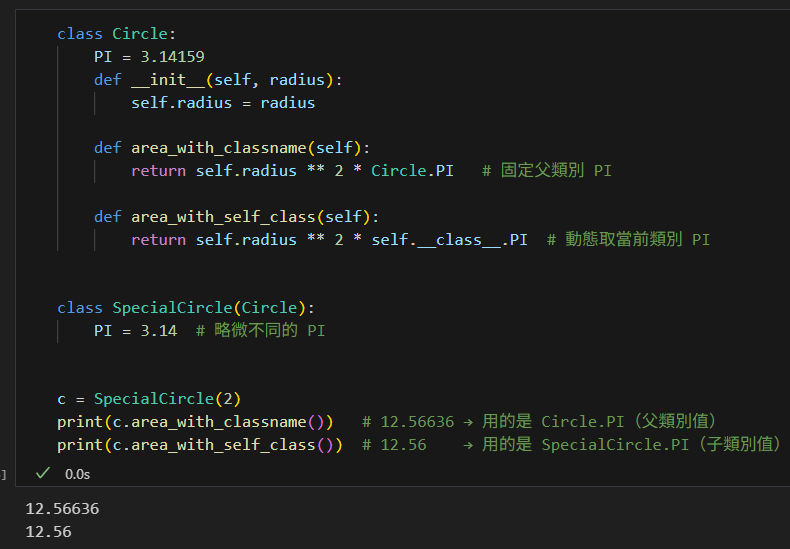Click the 'area_with_self_class' method definition

[x=236, y=217]
